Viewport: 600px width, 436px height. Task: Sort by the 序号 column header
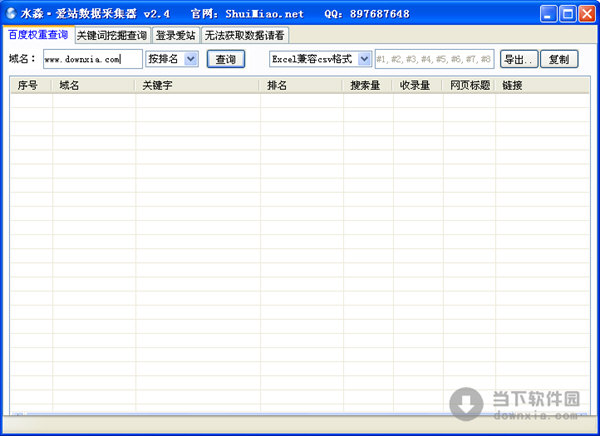click(31, 85)
